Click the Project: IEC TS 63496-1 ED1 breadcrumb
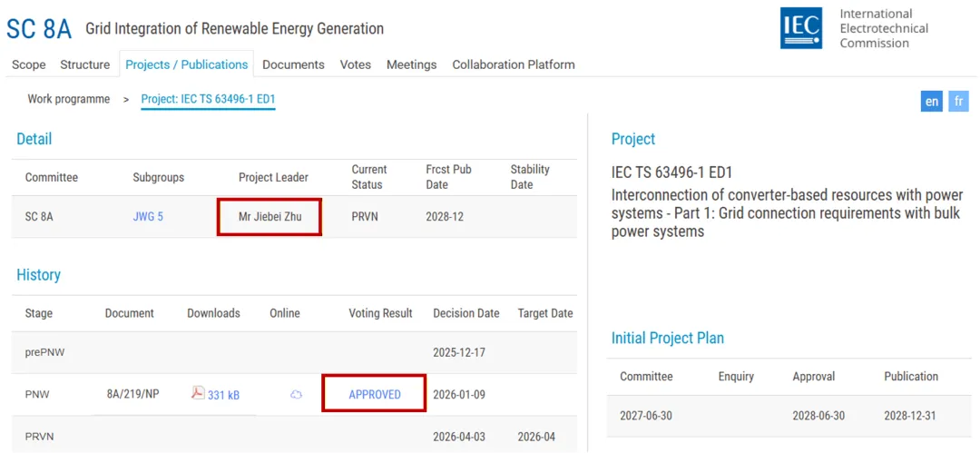Viewport: 980px width, 453px height. click(208, 99)
